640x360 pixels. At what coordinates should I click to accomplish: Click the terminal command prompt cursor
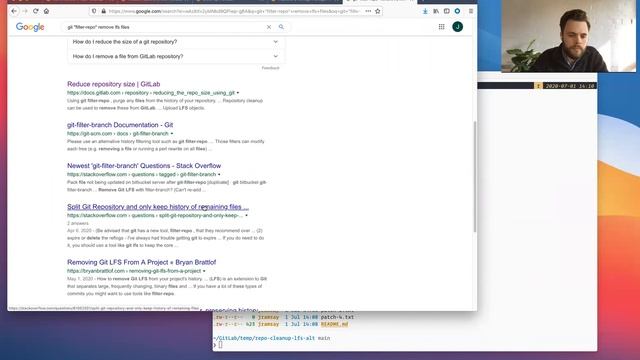[220, 345]
